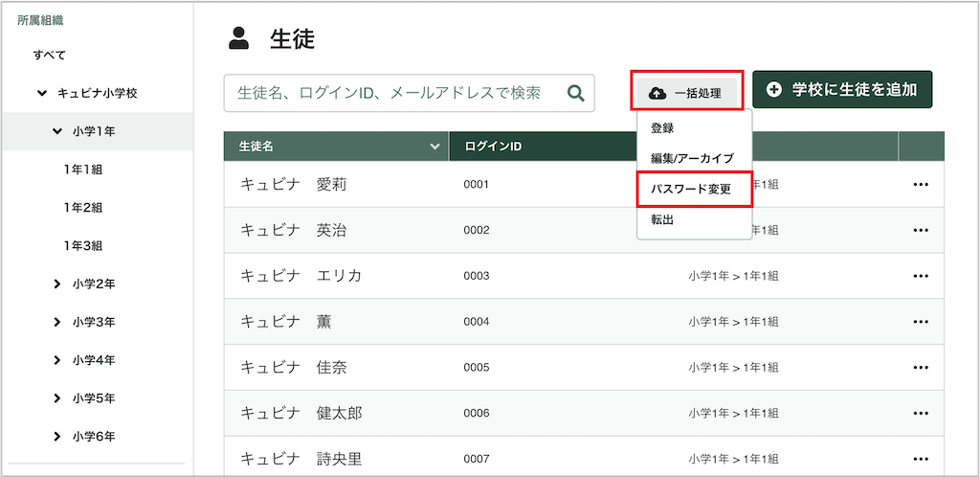The width and height of the screenshot is (980, 477).
Task: Click the 一括処理 button
Action: click(x=686, y=93)
